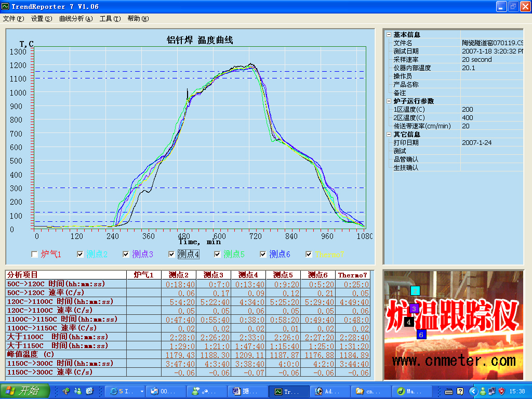Click the 测点3 column header in table

(x=213, y=275)
